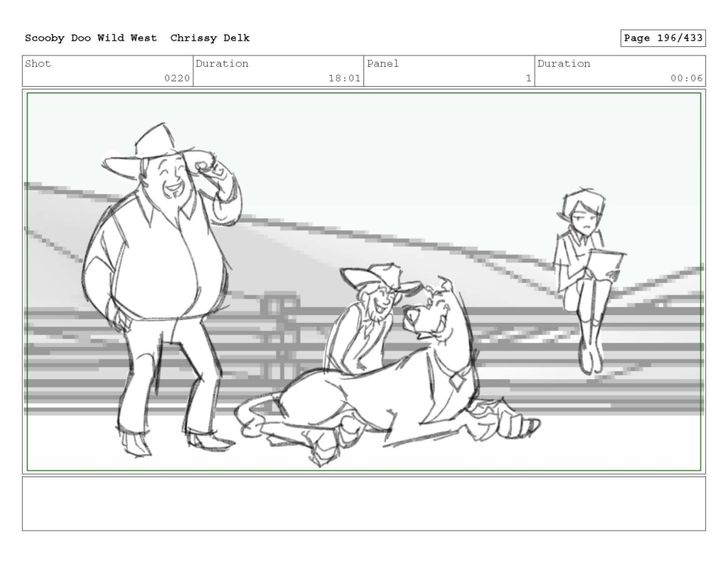
Task: Select the shot number "0220"
Action: 177,78
